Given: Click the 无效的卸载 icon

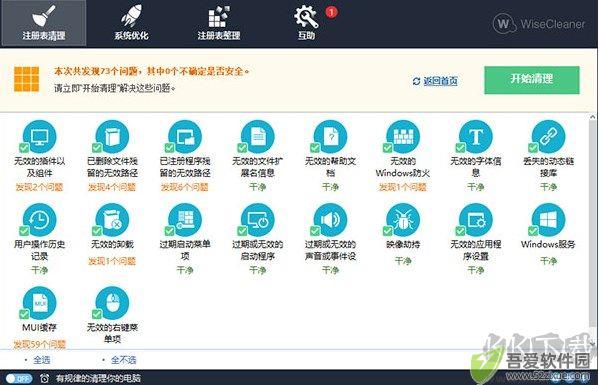Looking at the screenshot, I should point(112,220).
